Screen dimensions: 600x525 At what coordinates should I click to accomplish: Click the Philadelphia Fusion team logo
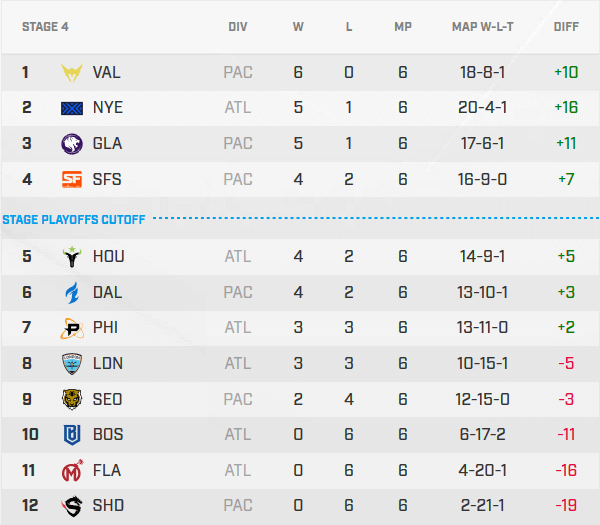click(73, 328)
